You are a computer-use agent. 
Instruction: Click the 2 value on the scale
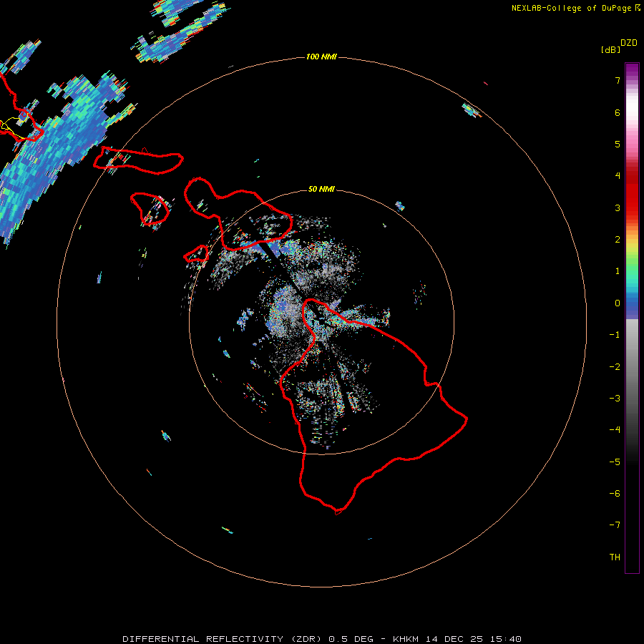618,240
